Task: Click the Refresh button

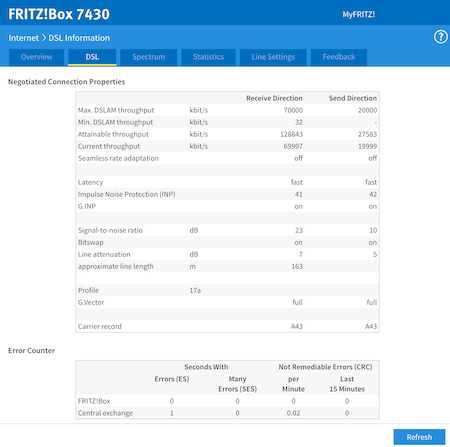Action: tap(419, 437)
